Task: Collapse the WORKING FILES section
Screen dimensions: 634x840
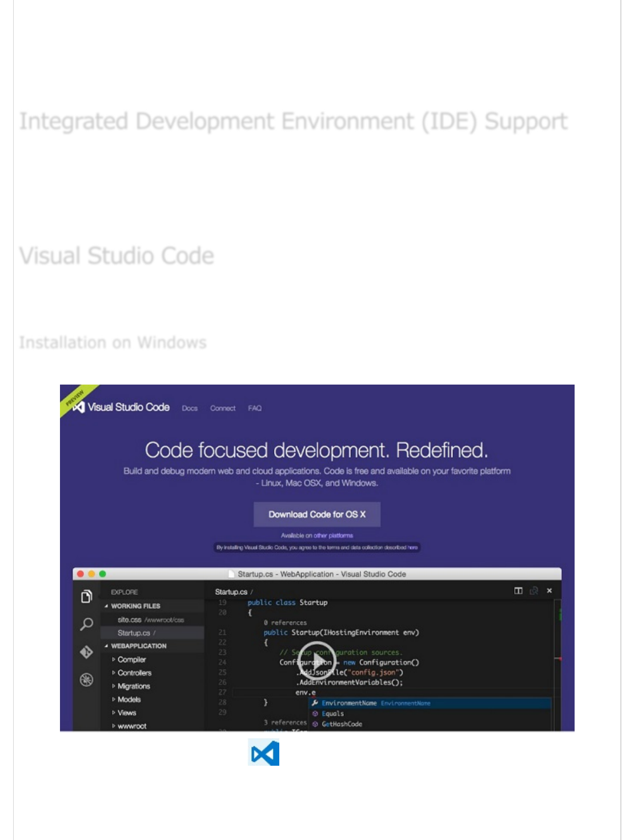Action: click(x=133, y=606)
